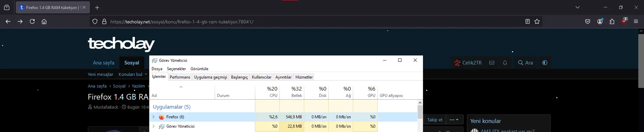Screen dimensions: 644x132
Task: Switch to the Hizmetler tab
Action: (x=304, y=77)
